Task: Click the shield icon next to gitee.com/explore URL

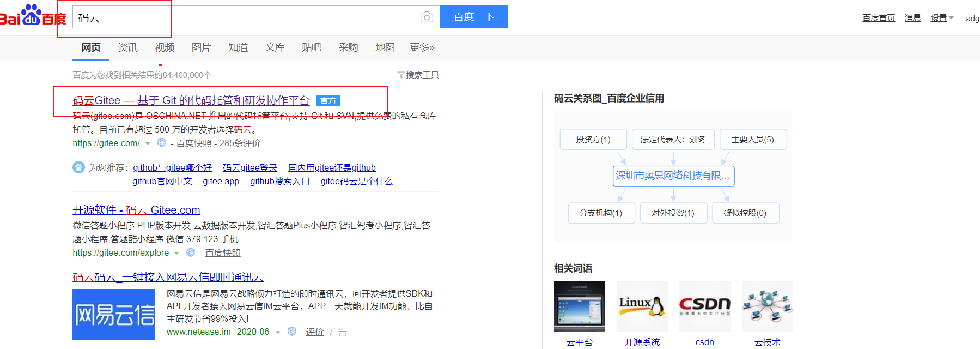Action: [191, 252]
